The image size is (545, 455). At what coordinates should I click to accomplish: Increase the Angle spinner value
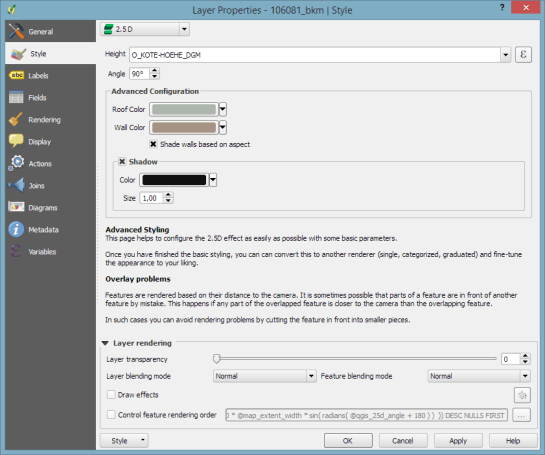pyautogui.click(x=155, y=71)
